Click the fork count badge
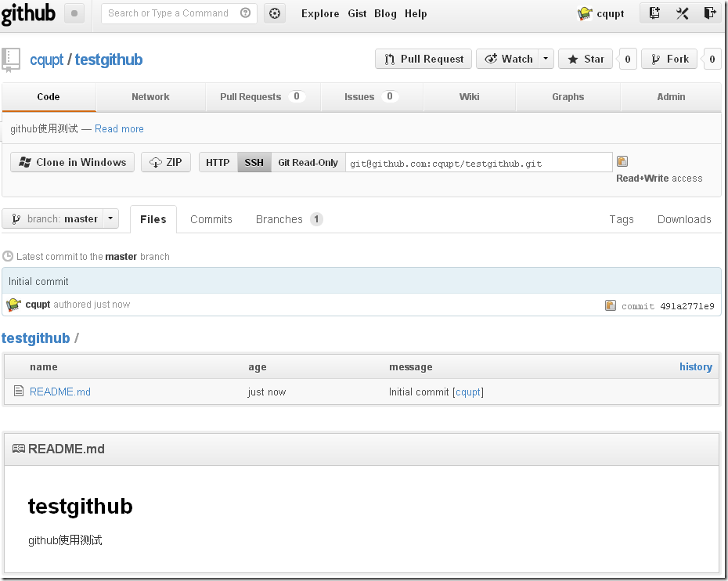This screenshot has height=581, width=728. (712, 59)
